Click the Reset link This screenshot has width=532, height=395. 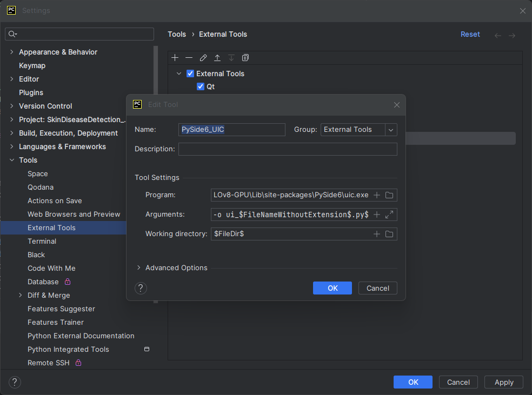click(470, 34)
